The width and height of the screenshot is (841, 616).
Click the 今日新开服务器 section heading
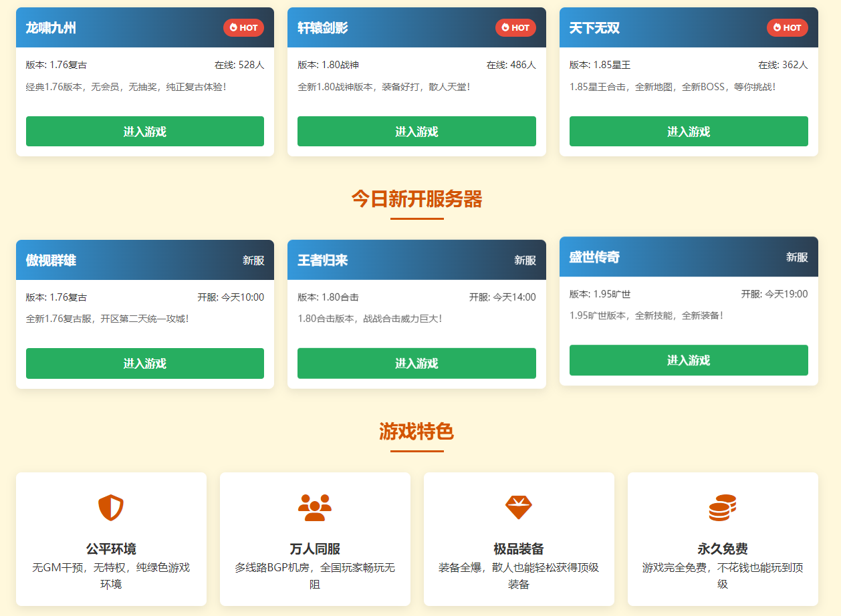pyautogui.click(x=417, y=199)
